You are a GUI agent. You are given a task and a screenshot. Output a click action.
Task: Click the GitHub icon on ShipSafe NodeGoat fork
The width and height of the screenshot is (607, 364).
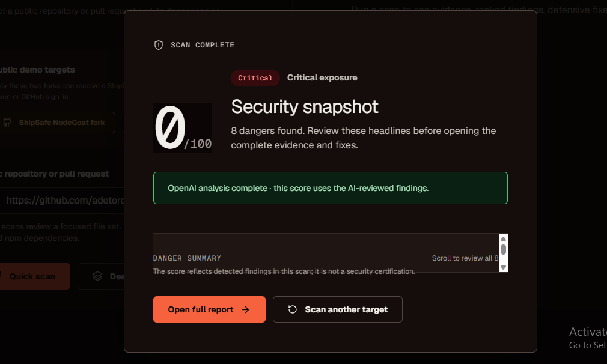click(7, 123)
